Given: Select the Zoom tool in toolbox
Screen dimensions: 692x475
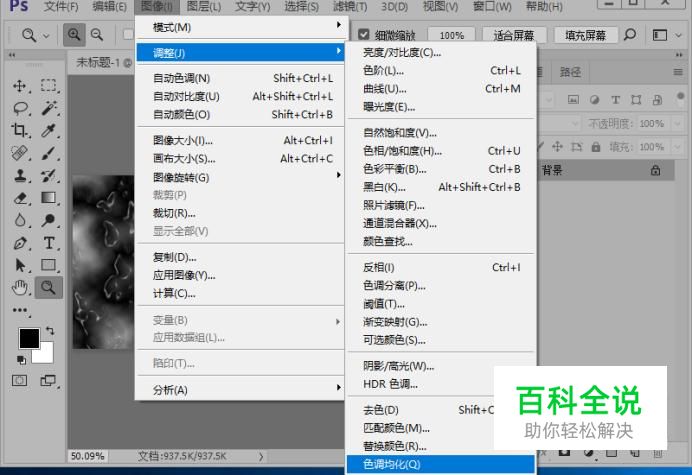Looking at the screenshot, I should [49, 288].
